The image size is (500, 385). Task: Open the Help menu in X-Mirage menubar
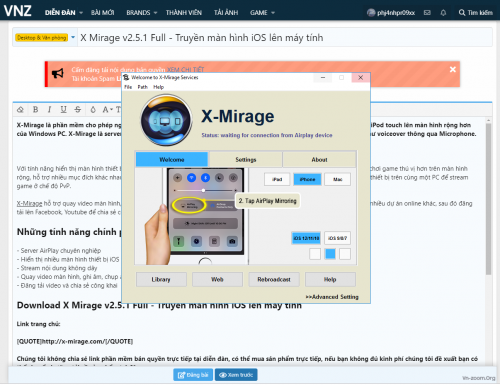159,87
